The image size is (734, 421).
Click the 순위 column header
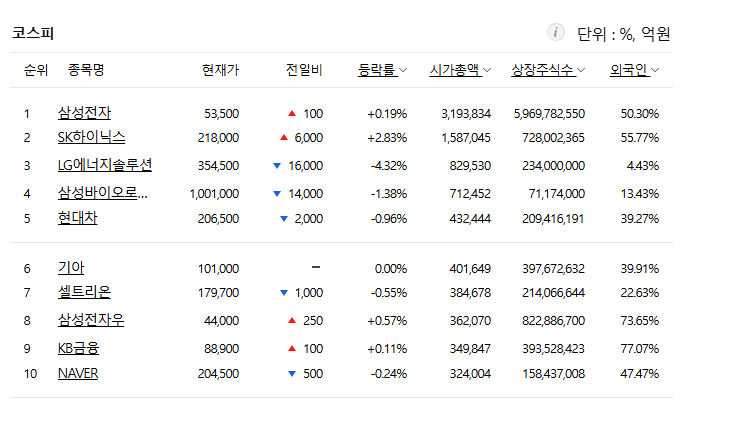(x=36, y=70)
